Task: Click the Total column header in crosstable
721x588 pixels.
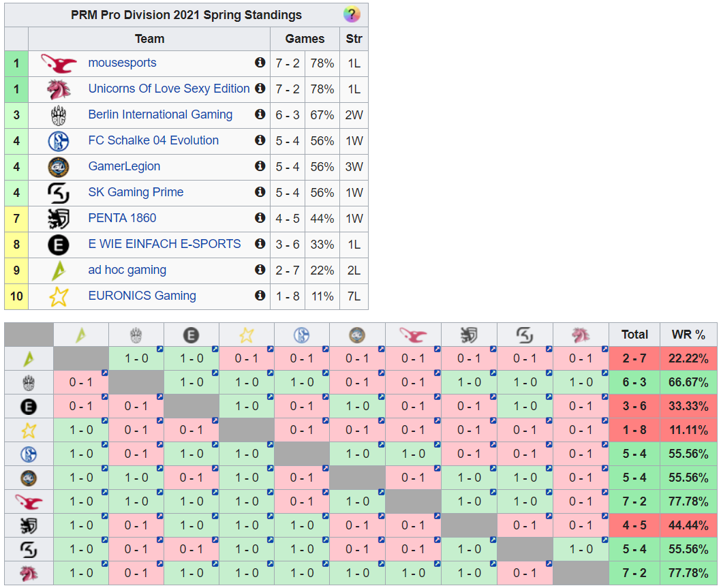Action: (634, 335)
